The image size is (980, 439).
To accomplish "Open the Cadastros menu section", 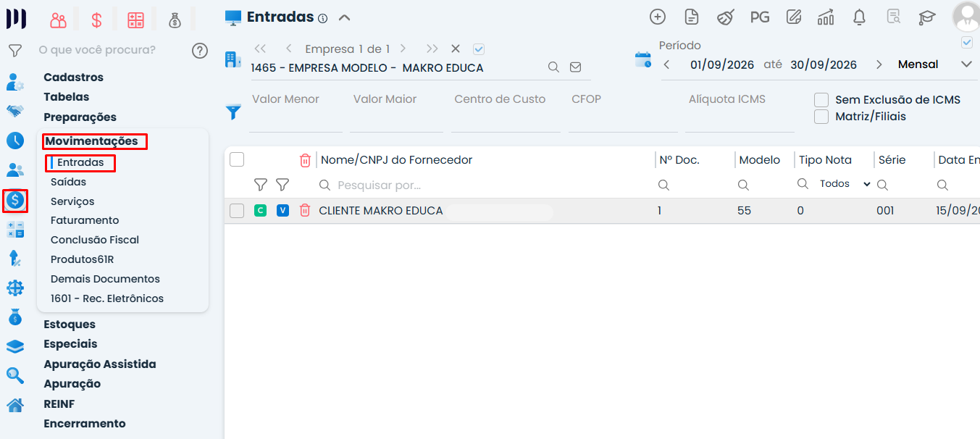I will [x=74, y=78].
